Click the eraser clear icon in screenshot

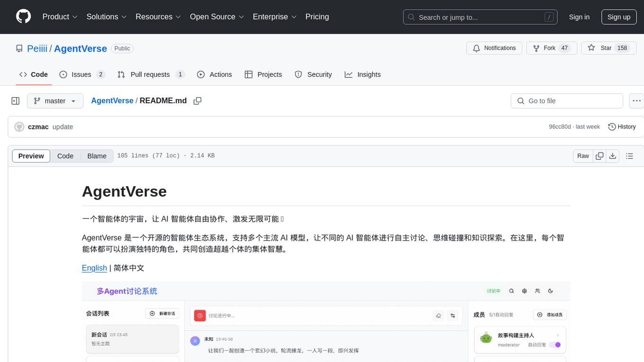point(438,316)
